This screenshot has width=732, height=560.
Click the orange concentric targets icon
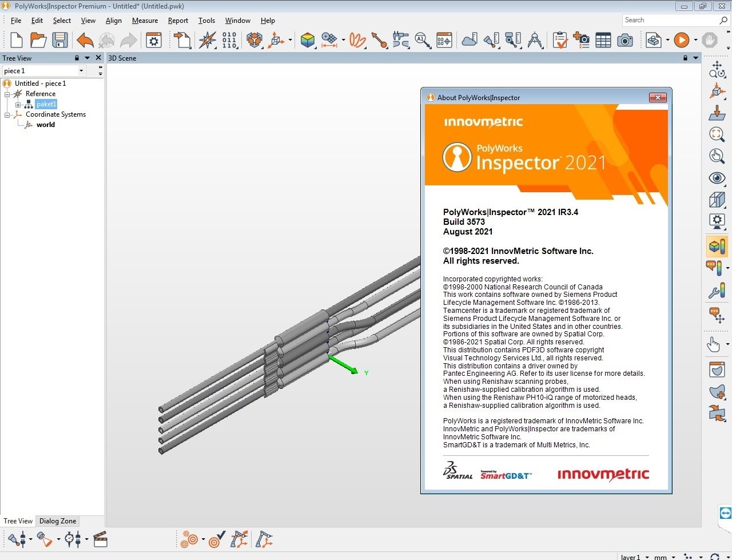click(189, 539)
